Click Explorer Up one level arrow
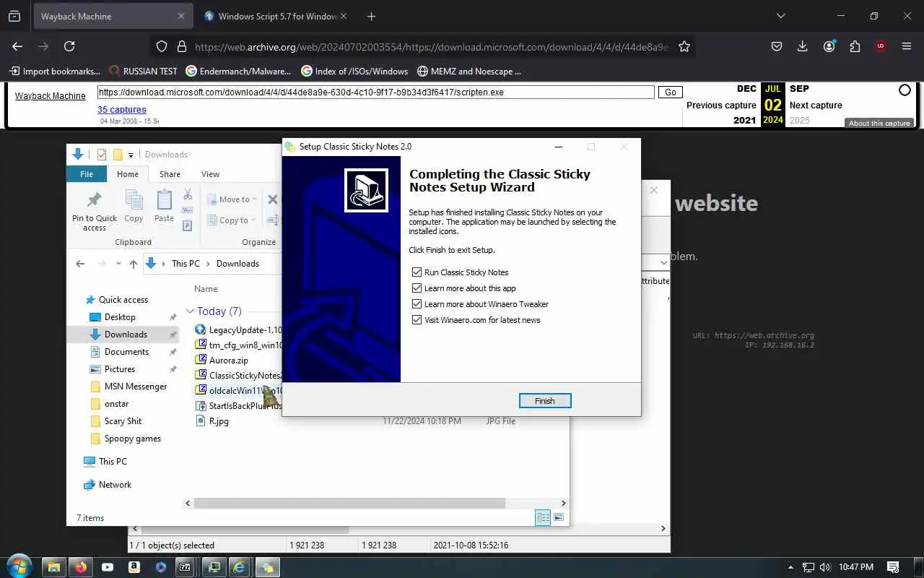Screen dimensions: 924x578 pos(134,264)
